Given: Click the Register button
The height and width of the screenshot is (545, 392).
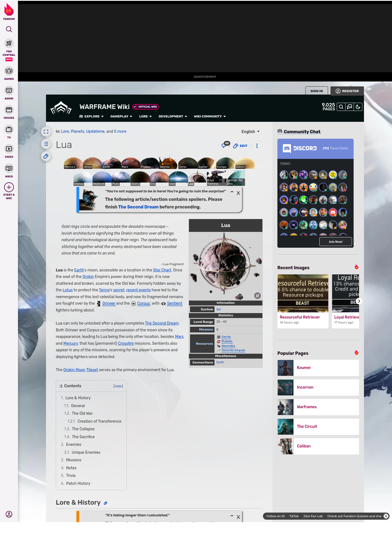Looking at the screenshot, I should (347, 91).
